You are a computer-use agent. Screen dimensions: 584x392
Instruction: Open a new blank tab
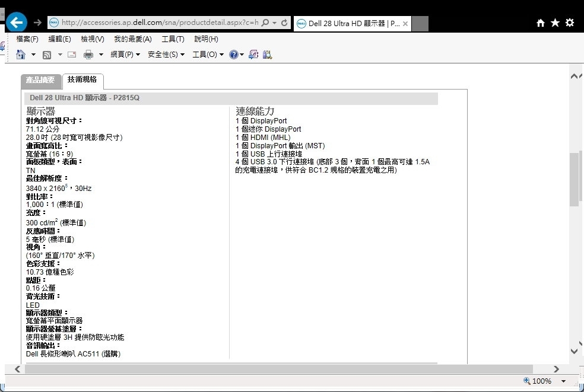[420, 24]
